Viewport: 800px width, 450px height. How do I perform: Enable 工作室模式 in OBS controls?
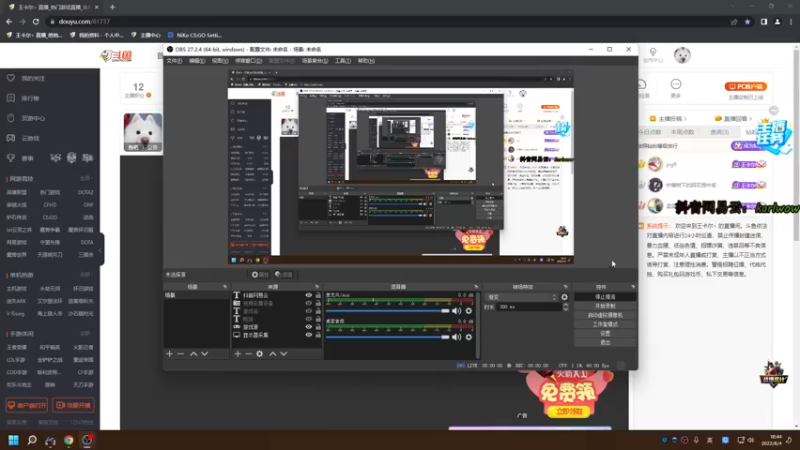[605, 324]
